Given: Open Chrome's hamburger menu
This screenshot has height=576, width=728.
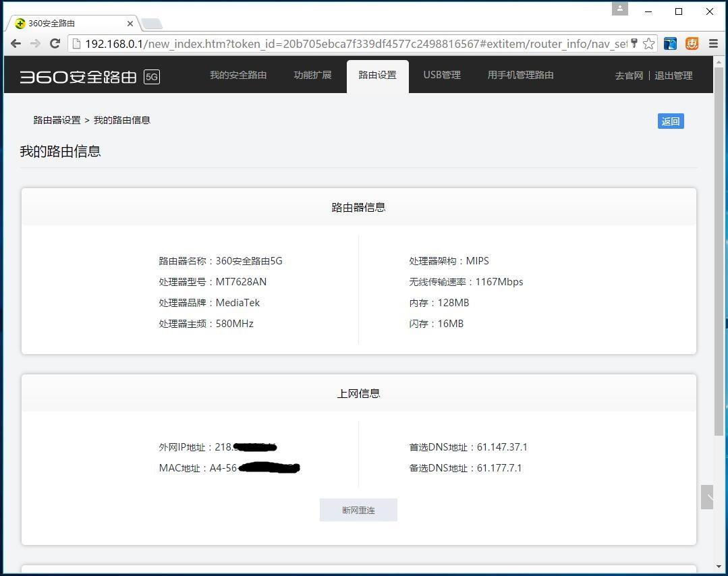Looking at the screenshot, I should pos(713,43).
